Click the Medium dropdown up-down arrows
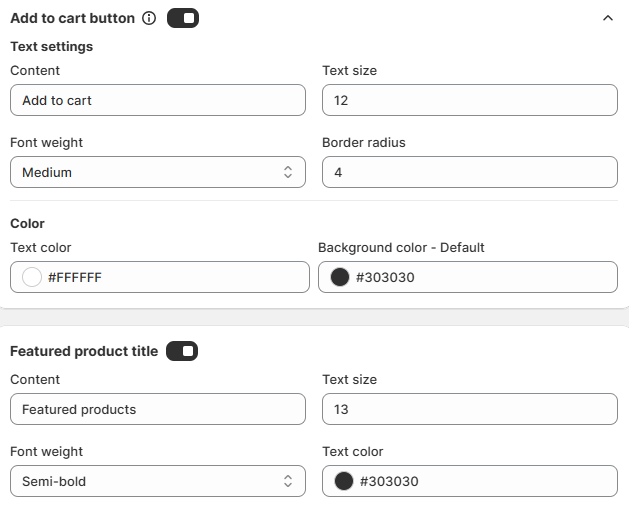The image size is (629, 510). [x=288, y=172]
